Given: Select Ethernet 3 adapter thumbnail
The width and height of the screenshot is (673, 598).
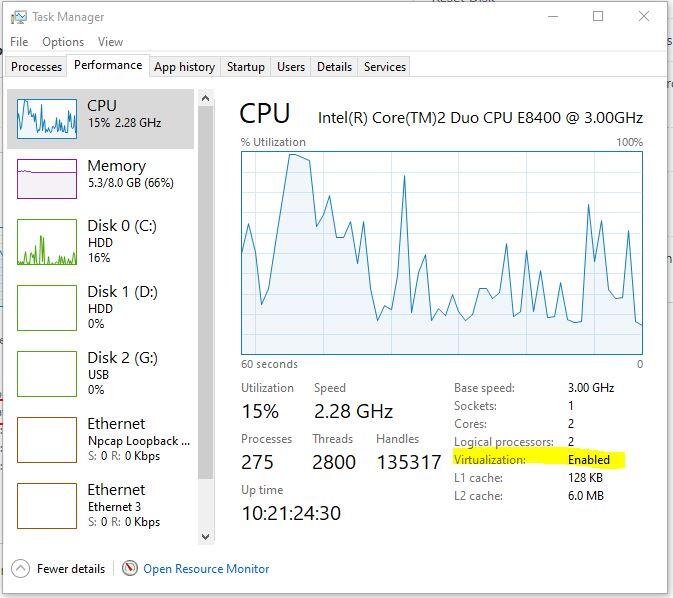Looking at the screenshot, I should pos(47,506).
